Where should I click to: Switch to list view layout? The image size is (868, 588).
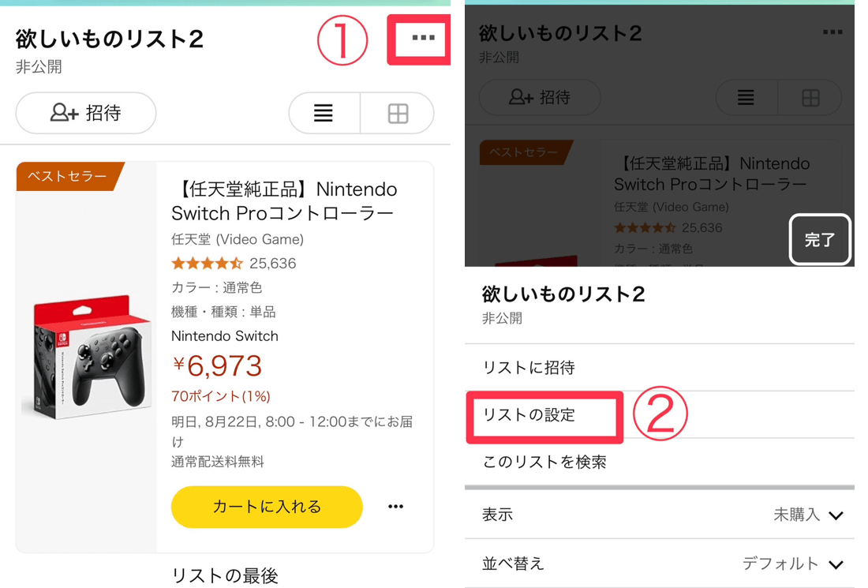(x=324, y=114)
